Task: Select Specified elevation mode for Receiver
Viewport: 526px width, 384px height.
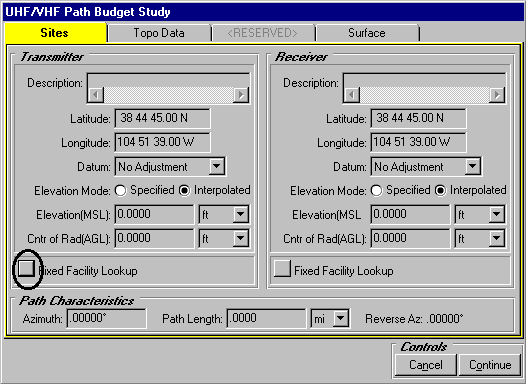Action: [376, 190]
